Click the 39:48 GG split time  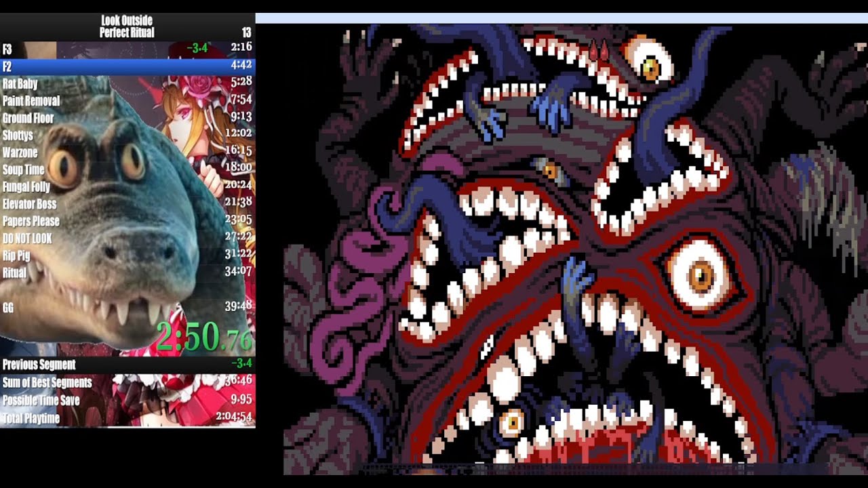[x=239, y=306]
